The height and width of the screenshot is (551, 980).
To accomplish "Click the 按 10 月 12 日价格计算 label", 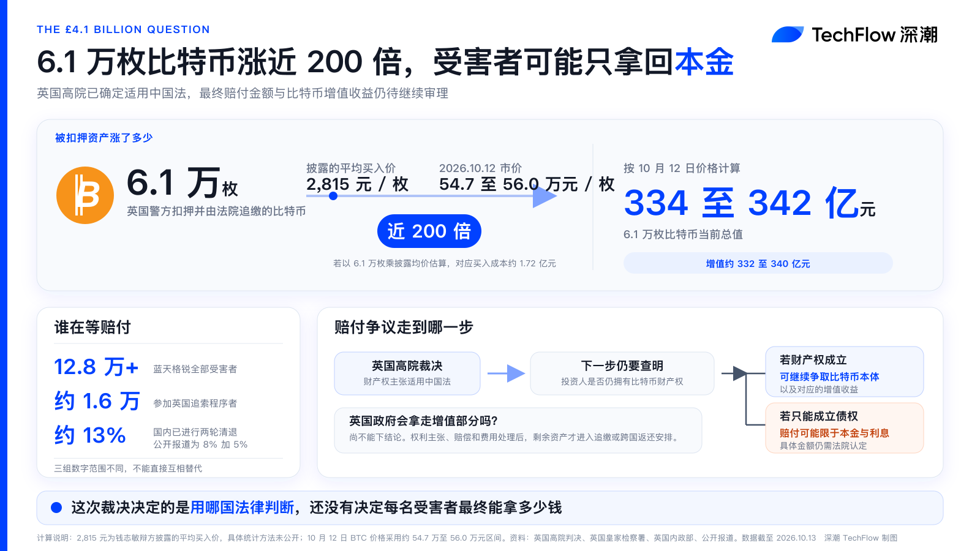I will (682, 168).
